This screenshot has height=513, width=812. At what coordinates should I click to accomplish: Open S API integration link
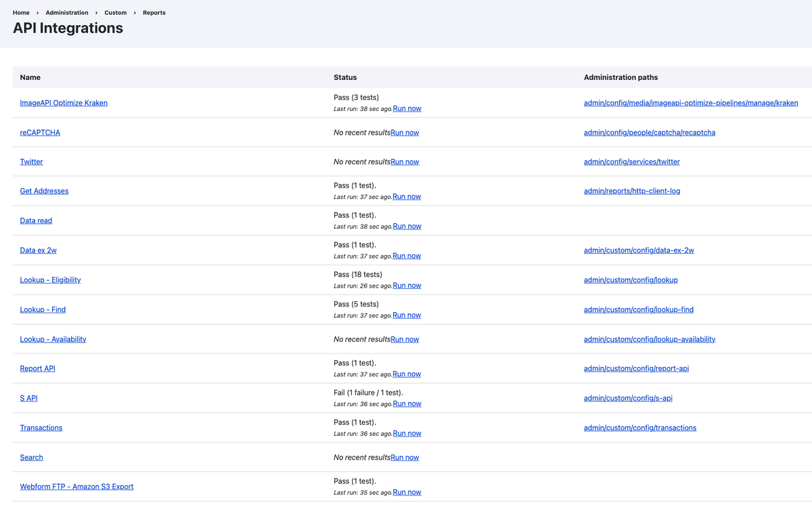point(28,398)
